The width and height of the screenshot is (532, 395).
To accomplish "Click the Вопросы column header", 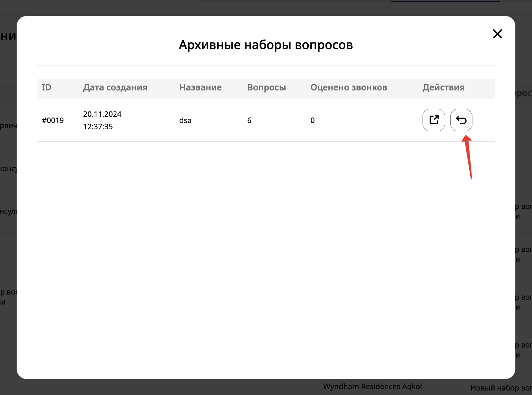I will tap(266, 87).
